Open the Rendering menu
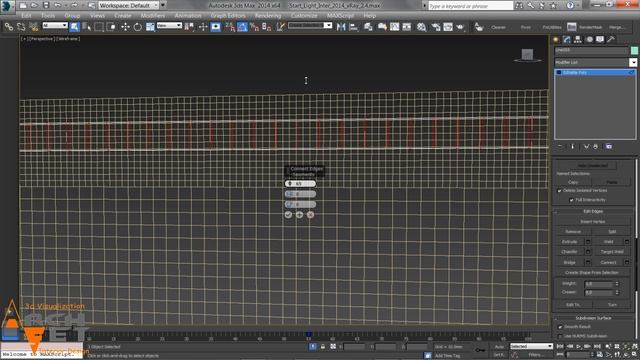This screenshot has height=360, width=640. pyautogui.click(x=268, y=16)
